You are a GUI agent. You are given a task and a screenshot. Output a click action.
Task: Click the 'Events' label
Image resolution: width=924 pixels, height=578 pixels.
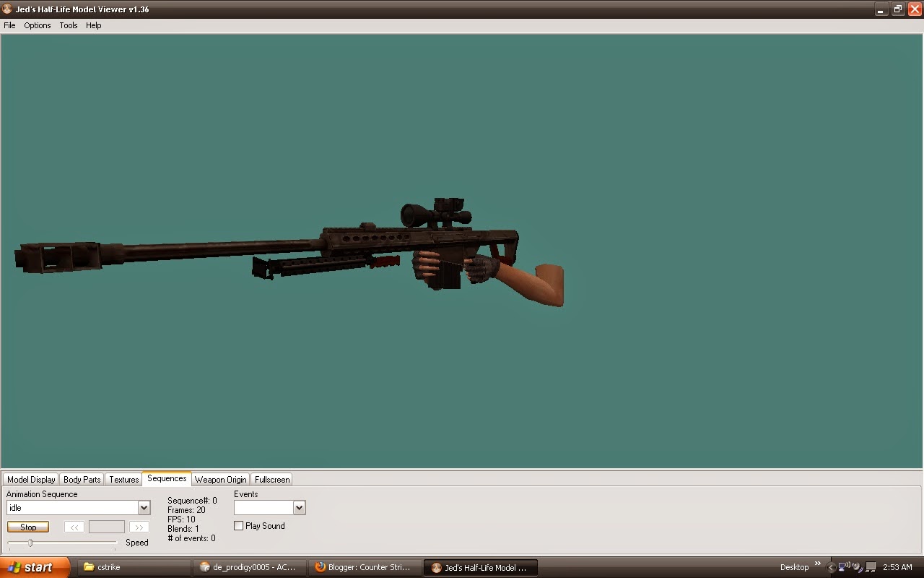(246, 494)
